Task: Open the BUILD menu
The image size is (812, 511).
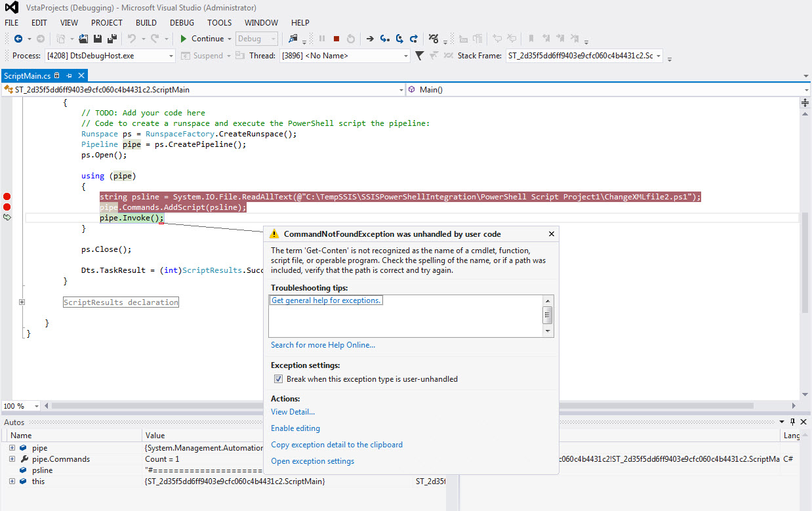Action: (146, 22)
